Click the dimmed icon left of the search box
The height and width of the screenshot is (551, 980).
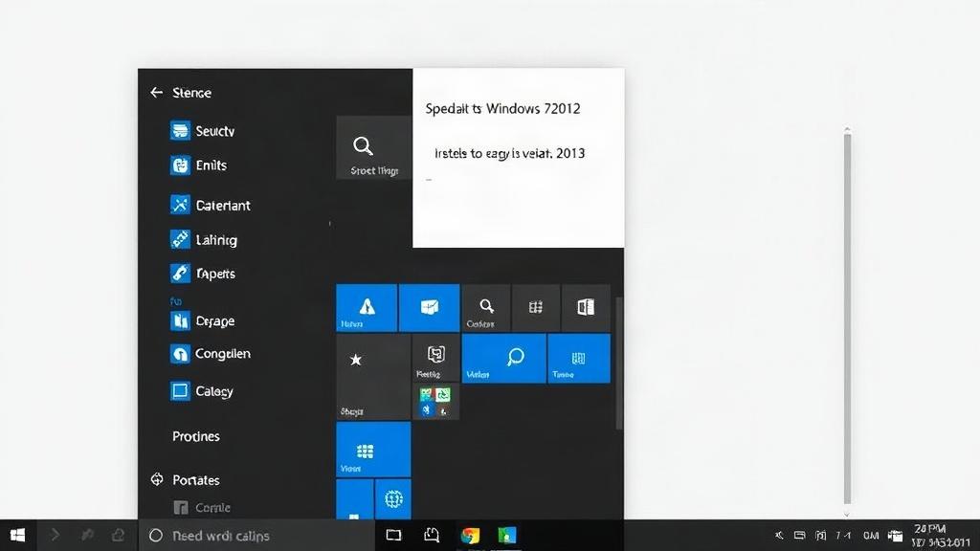click(x=118, y=535)
